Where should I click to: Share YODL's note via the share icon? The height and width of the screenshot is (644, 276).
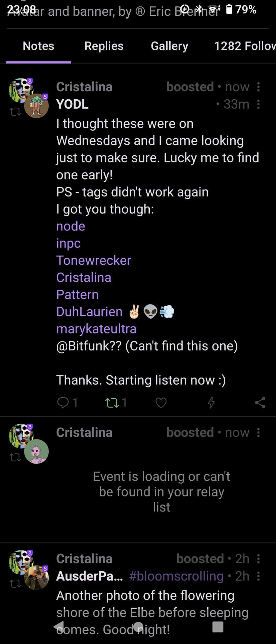[x=260, y=402]
